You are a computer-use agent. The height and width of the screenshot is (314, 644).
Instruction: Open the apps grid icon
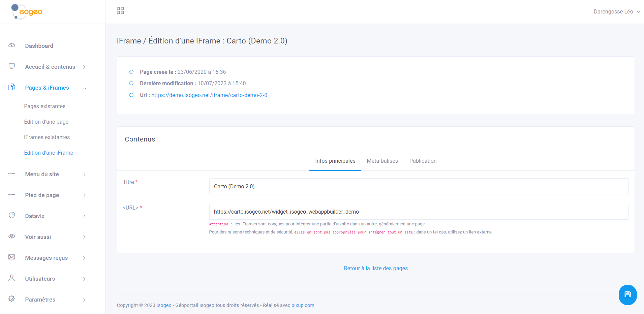pos(120,10)
